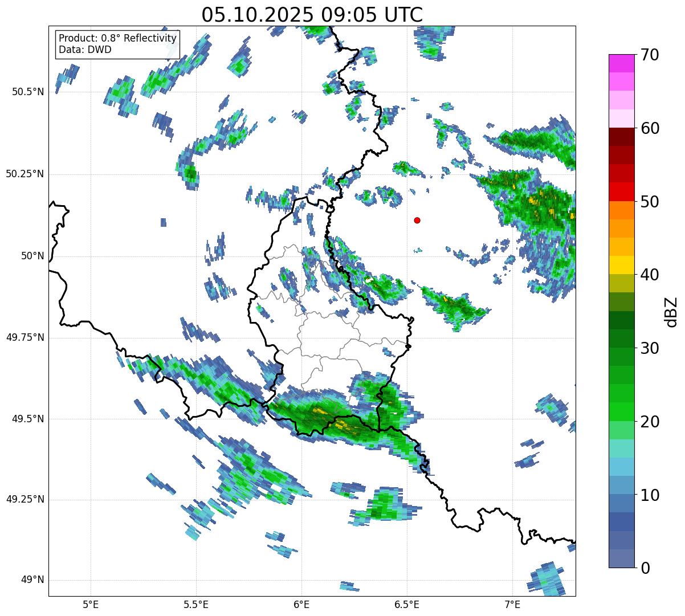
Task: Click the '50' colorbar tick label
Action: coord(650,202)
